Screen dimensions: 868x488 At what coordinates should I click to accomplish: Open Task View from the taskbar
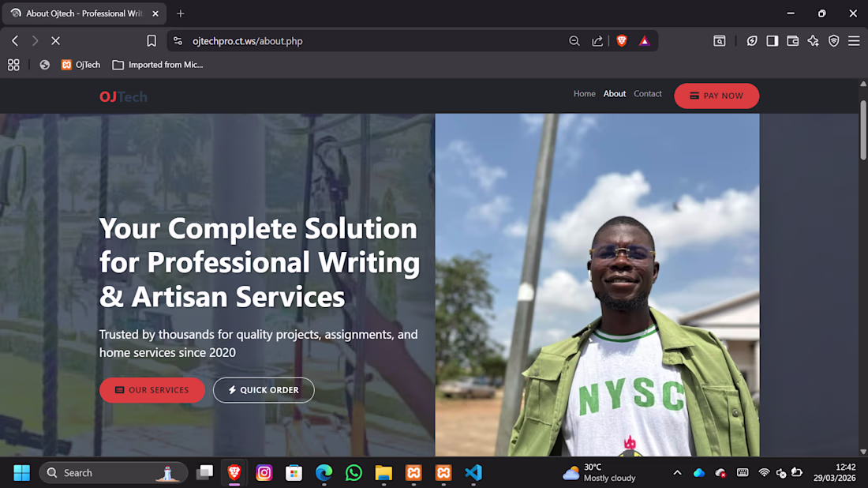pyautogui.click(x=205, y=472)
